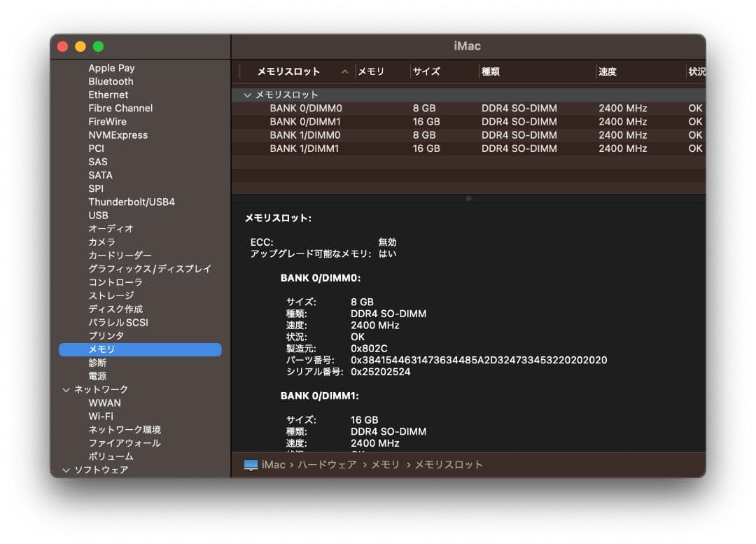Image resolution: width=756 pixels, height=544 pixels.
Task: Select ファイアウォール in the sidebar
Action: 125,443
